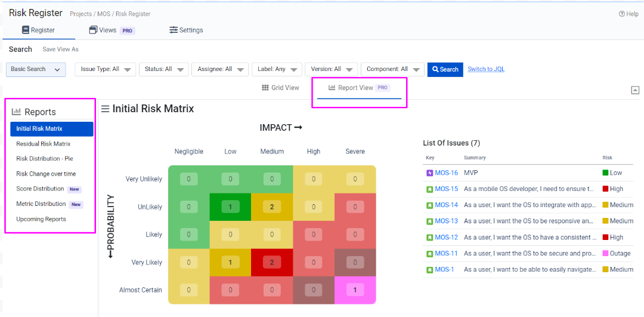Open the Assignee filter dropdown
644x317 pixels.
[219, 69]
